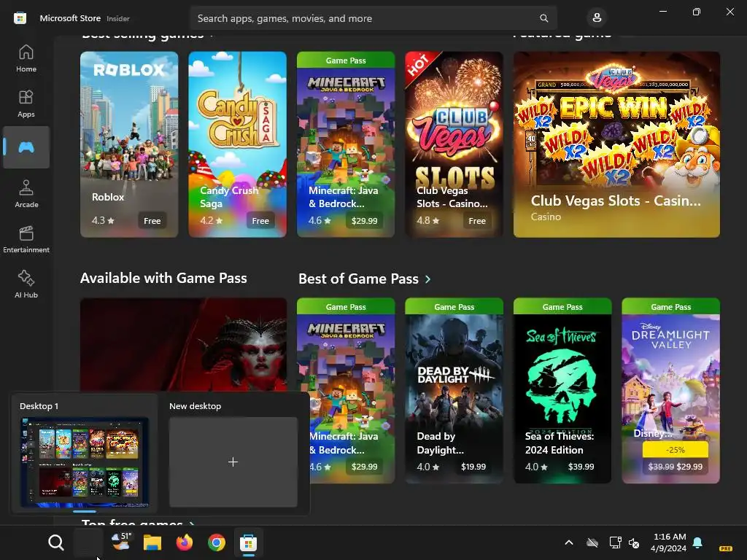This screenshot has width=747, height=560.
Task: Open the notification bell icon
Action: (x=697, y=542)
